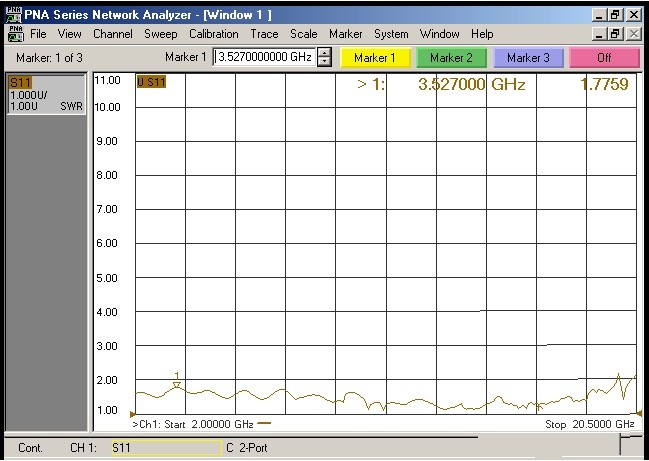Click the Marker: 1 of 3 label
This screenshot has height=461, width=649.
(49, 58)
